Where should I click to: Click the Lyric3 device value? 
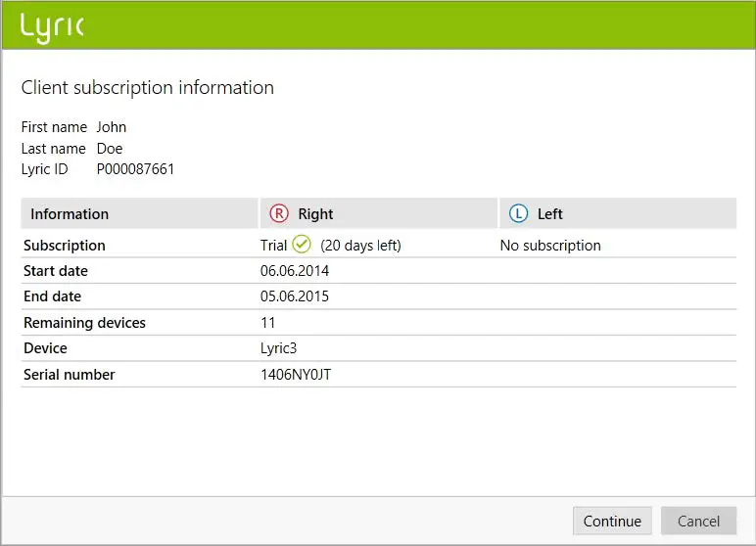280,348
